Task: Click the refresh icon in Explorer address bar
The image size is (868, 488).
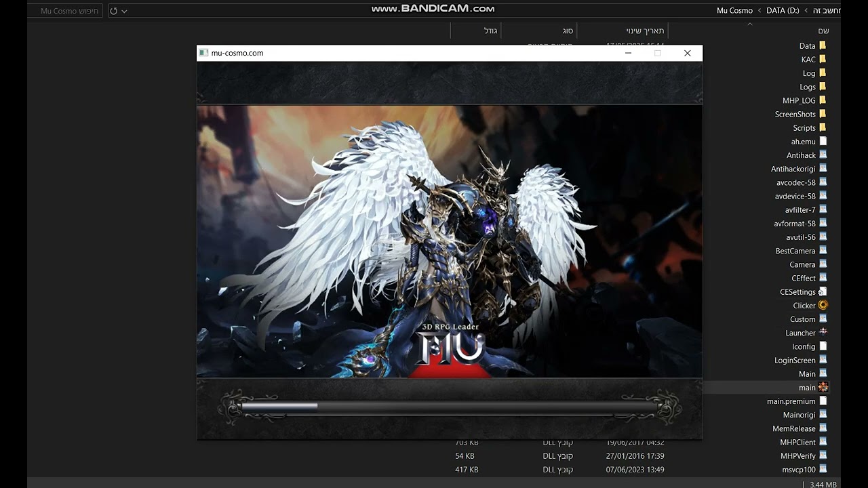Action: (113, 11)
